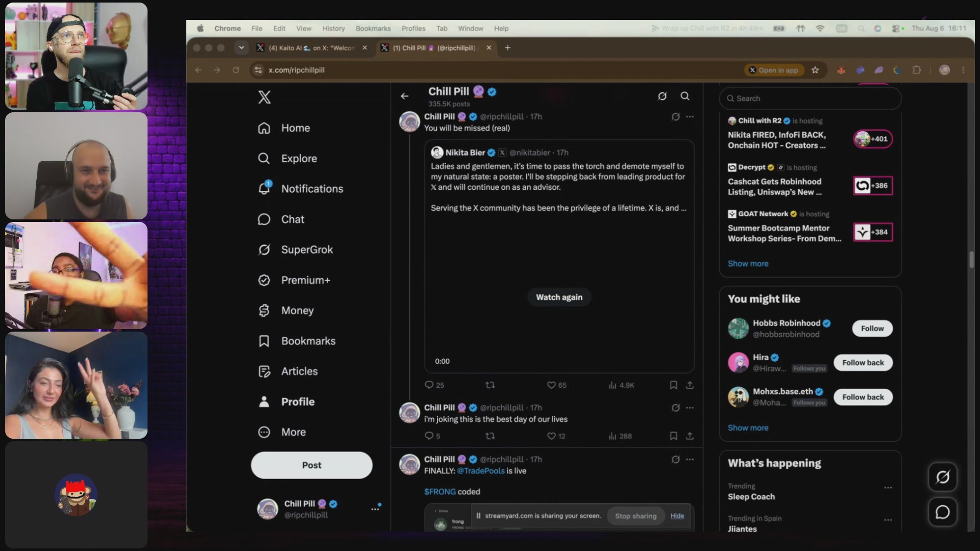Open the History menu in the menu bar
Image resolution: width=980 pixels, height=551 pixels.
click(333, 29)
